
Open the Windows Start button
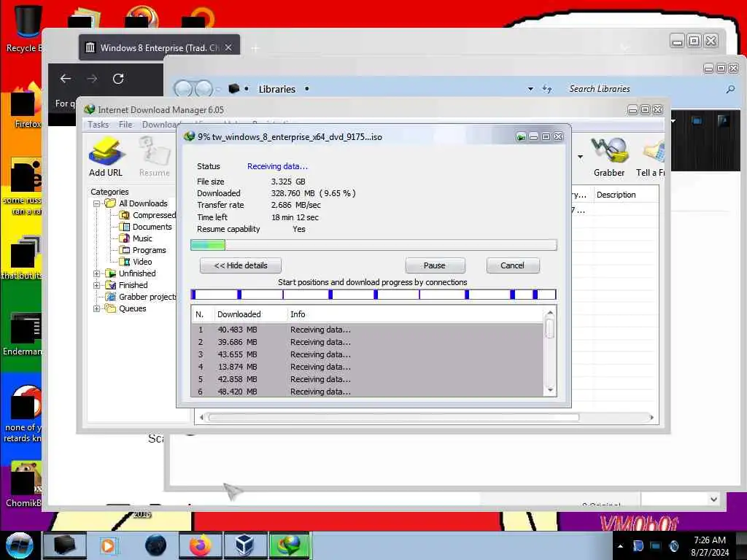point(20,545)
